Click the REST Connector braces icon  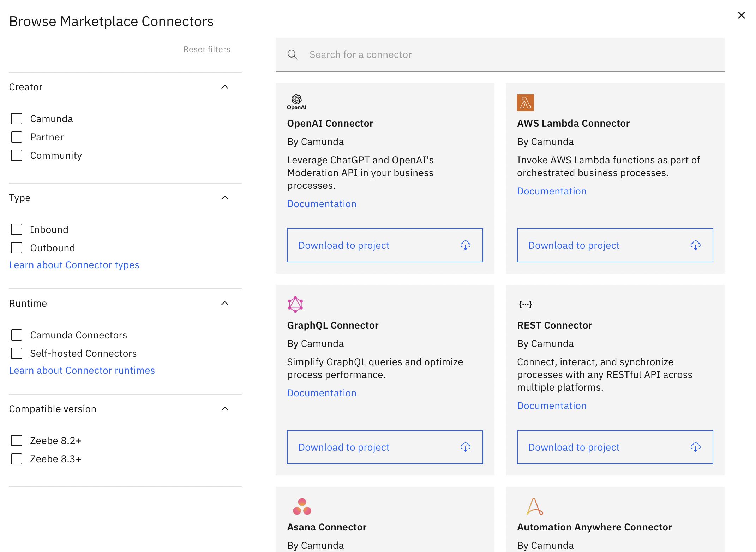tap(525, 304)
